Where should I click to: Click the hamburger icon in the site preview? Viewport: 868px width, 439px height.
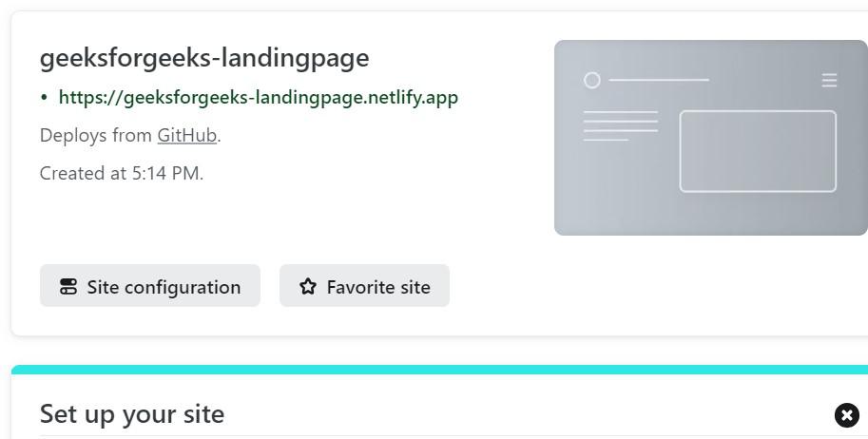pyautogui.click(x=829, y=81)
